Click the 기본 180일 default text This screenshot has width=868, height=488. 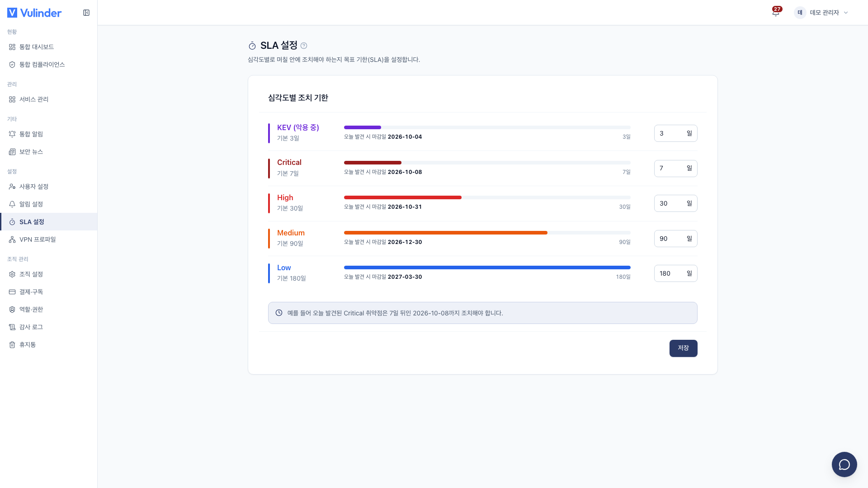pyautogui.click(x=291, y=278)
